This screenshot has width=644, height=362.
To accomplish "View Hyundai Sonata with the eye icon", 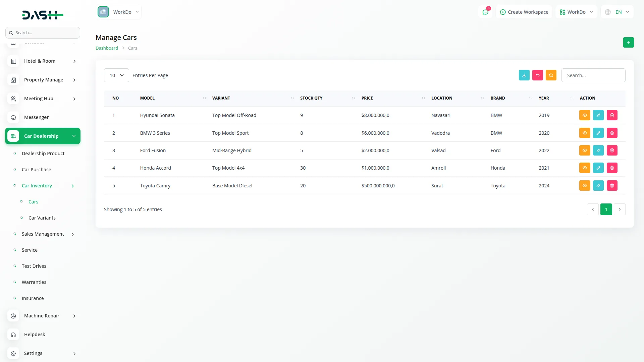I will (x=584, y=115).
